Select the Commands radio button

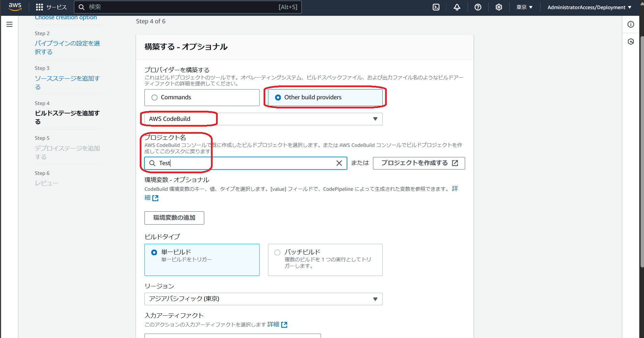pos(155,97)
